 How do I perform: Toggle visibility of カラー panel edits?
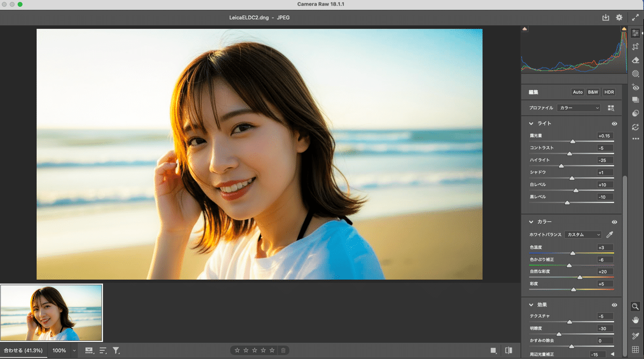614,222
